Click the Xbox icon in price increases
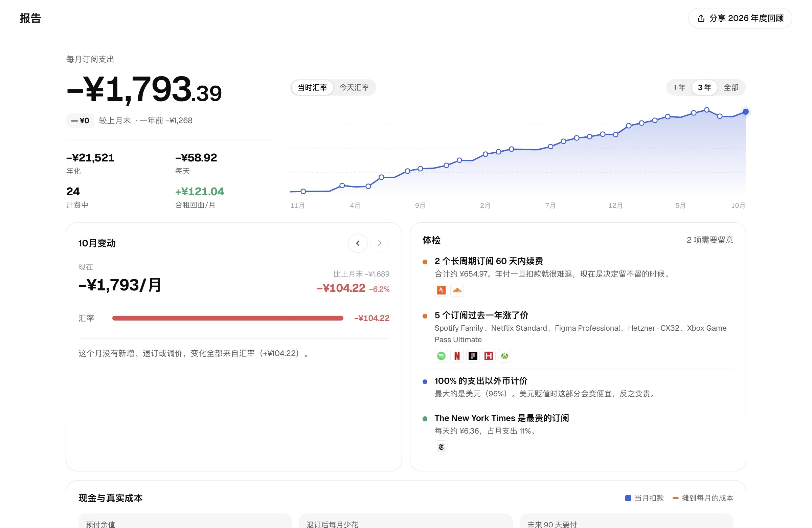The width and height of the screenshot is (812, 528). (504, 356)
